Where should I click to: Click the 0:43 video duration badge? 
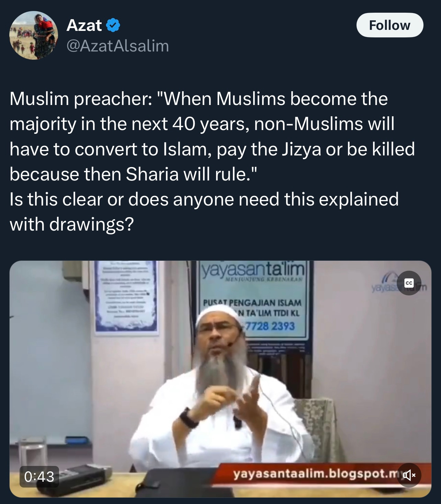39,477
